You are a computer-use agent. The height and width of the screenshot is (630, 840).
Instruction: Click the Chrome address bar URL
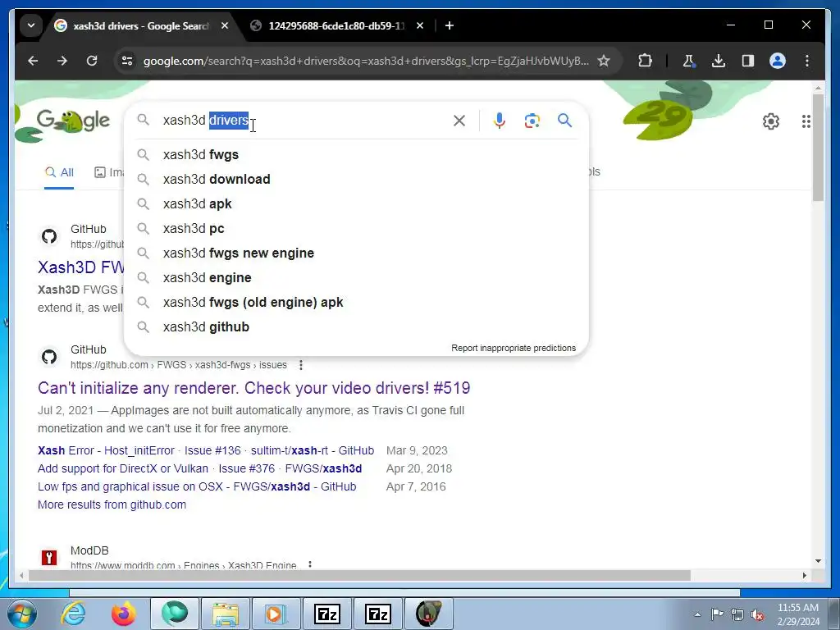click(366, 61)
